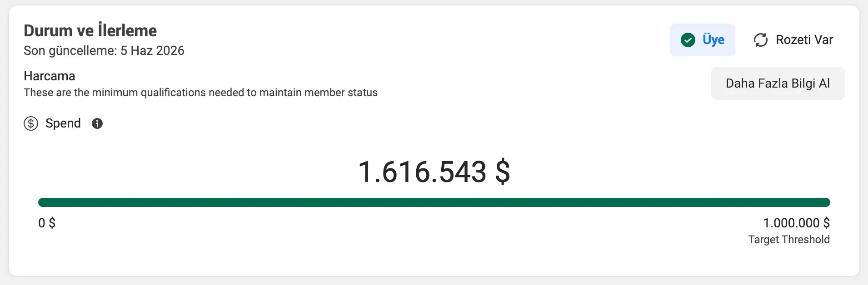Viewport: 868px width, 285px height.
Task: Click the 1.000.000 $ threshold value
Action: click(x=796, y=223)
